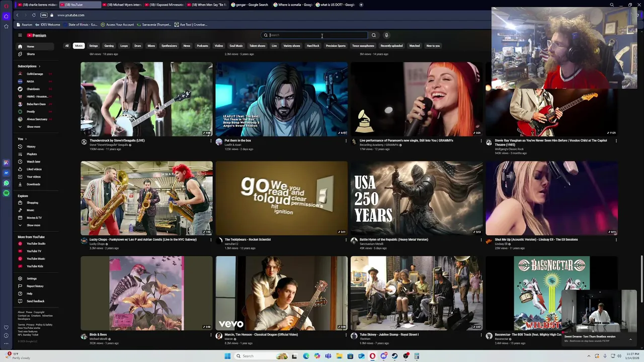Open the Asurion bookmark
Image resolution: width=644 pixels, height=362 pixels.
point(24,25)
